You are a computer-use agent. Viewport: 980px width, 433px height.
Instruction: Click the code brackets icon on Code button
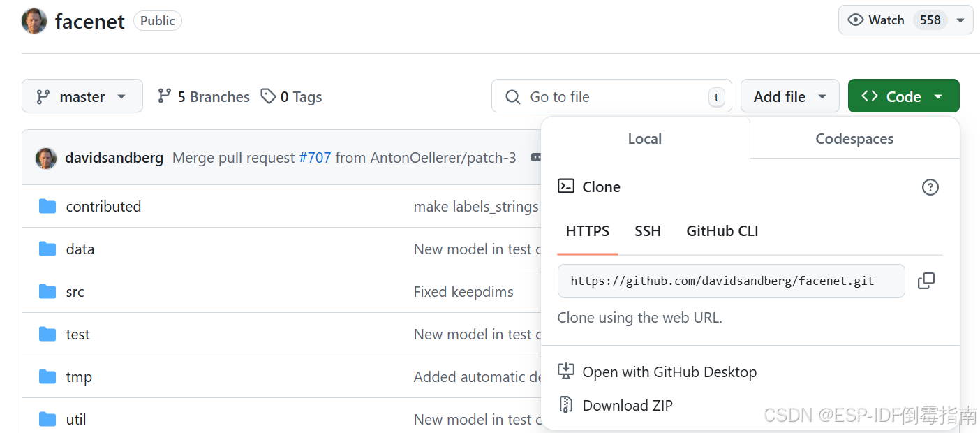pyautogui.click(x=870, y=96)
